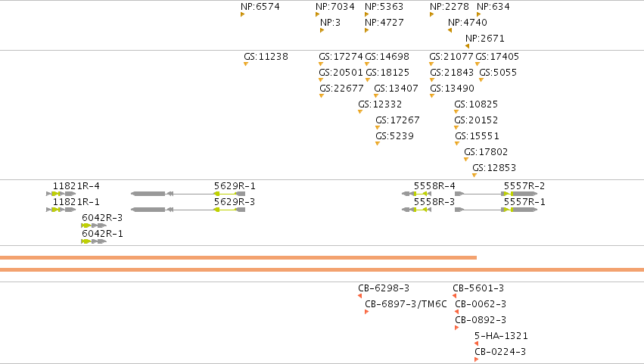This screenshot has width=644, height=364.
Task: Select the CB-6897-3/TM6C insertion label
Action: [x=406, y=304]
